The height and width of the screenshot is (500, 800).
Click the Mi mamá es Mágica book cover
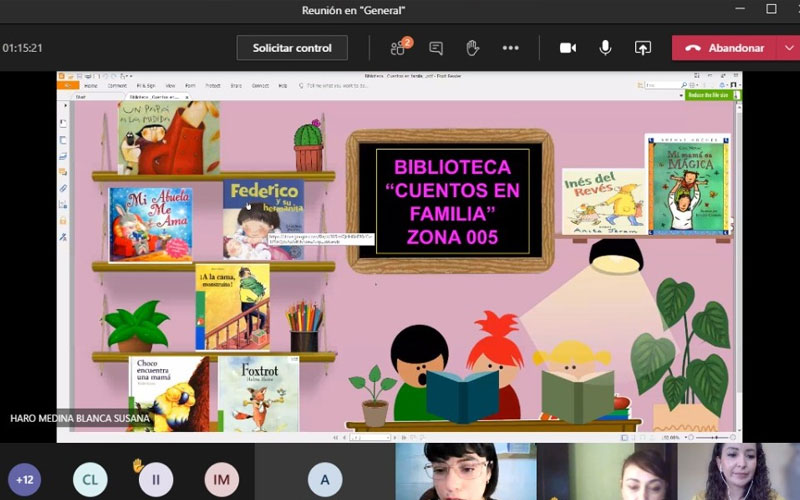(688, 185)
